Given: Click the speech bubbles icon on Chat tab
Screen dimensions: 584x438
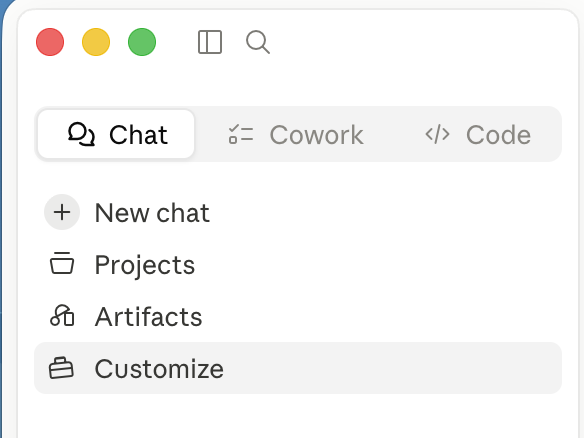Looking at the screenshot, I should pos(82,134).
